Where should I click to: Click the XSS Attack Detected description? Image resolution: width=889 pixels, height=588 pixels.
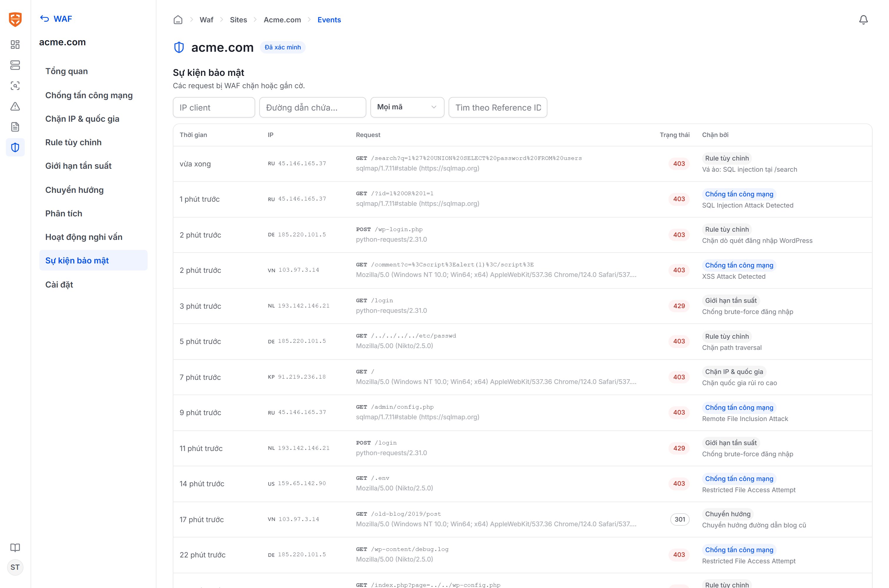coord(733,276)
